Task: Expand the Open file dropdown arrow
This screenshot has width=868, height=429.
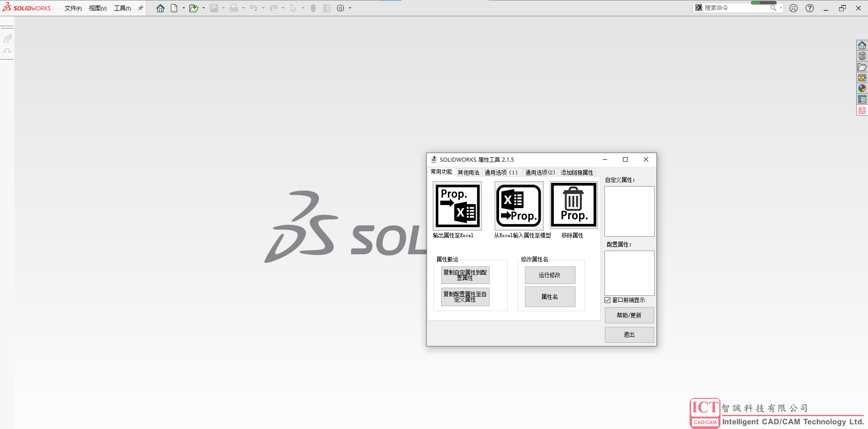Action: tap(203, 8)
